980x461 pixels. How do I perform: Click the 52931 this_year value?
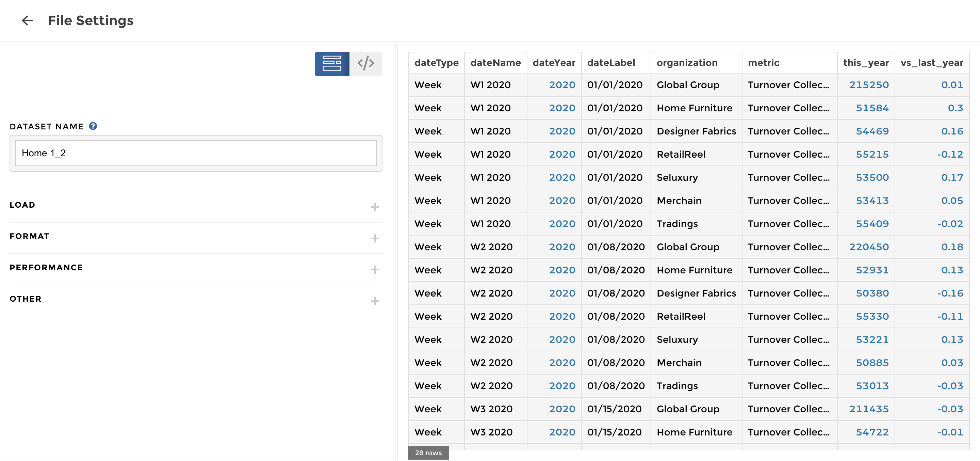coord(872,270)
